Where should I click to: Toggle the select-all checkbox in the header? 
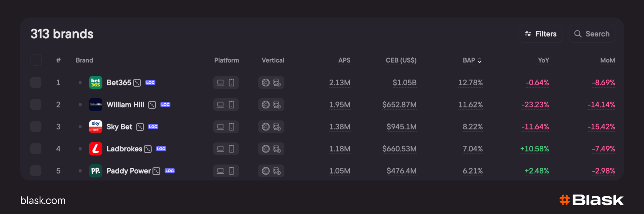pyautogui.click(x=36, y=60)
